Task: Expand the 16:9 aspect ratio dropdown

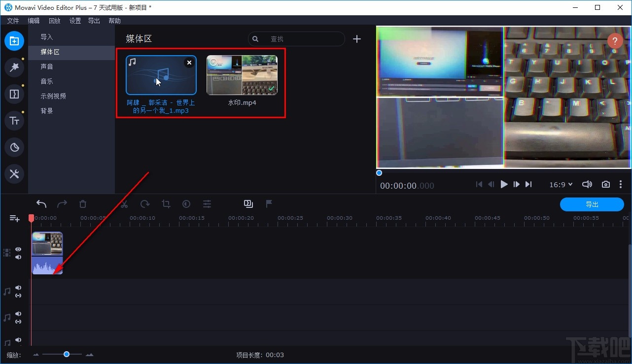Action: click(561, 184)
